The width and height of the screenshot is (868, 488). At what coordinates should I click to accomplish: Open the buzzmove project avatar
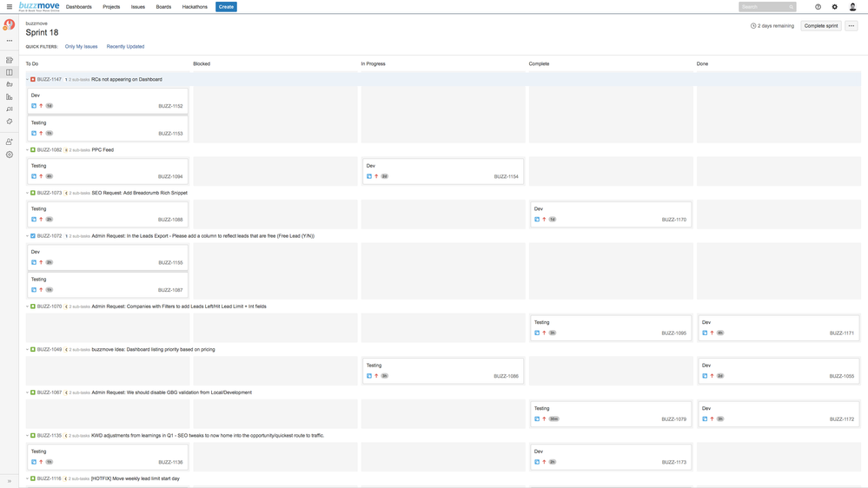click(x=10, y=25)
